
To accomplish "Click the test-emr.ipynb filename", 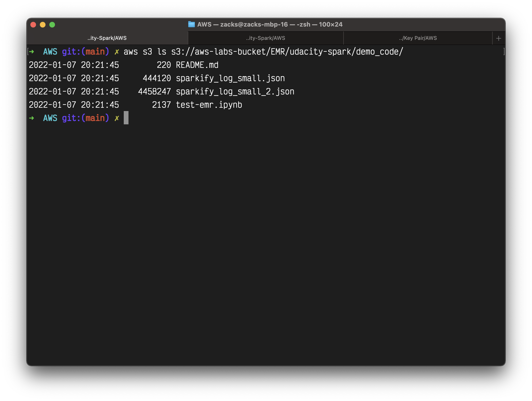I will coord(209,105).
